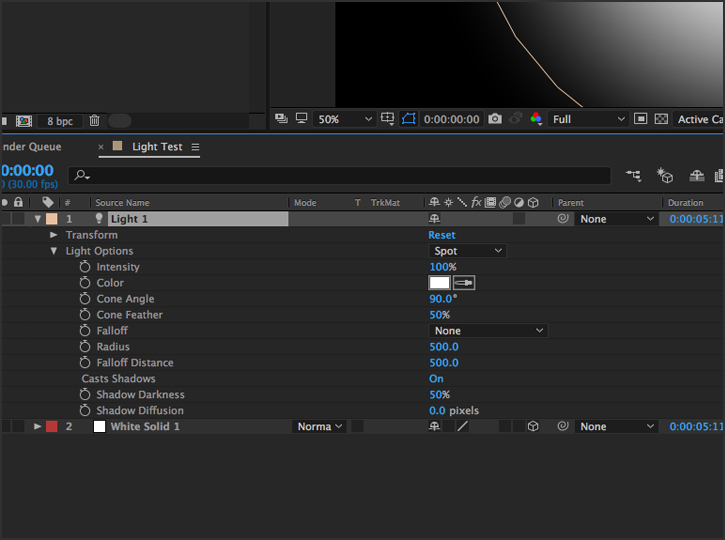
Task: Open the composition mini-flowchart icon
Action: pos(633,175)
